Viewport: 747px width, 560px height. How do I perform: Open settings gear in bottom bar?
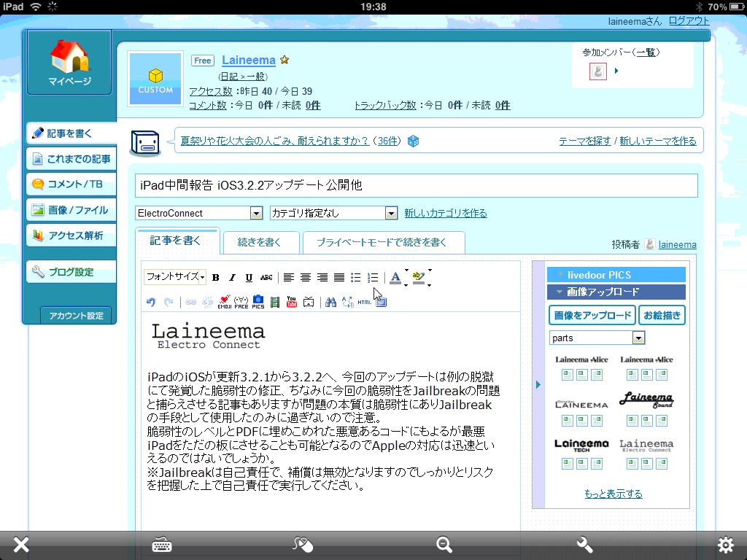tap(726, 545)
